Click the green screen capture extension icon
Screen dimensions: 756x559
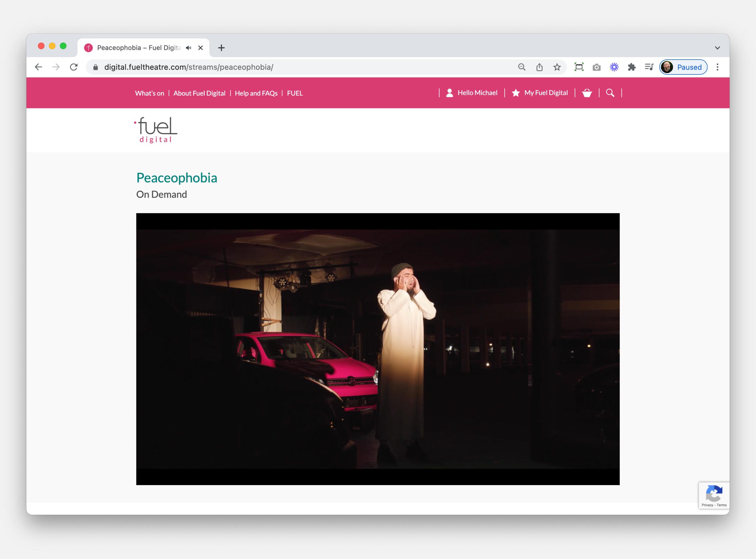pyautogui.click(x=579, y=67)
